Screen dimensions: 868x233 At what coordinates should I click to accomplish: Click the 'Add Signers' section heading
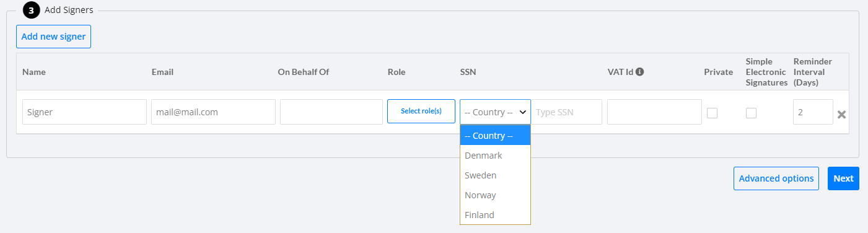click(x=69, y=10)
